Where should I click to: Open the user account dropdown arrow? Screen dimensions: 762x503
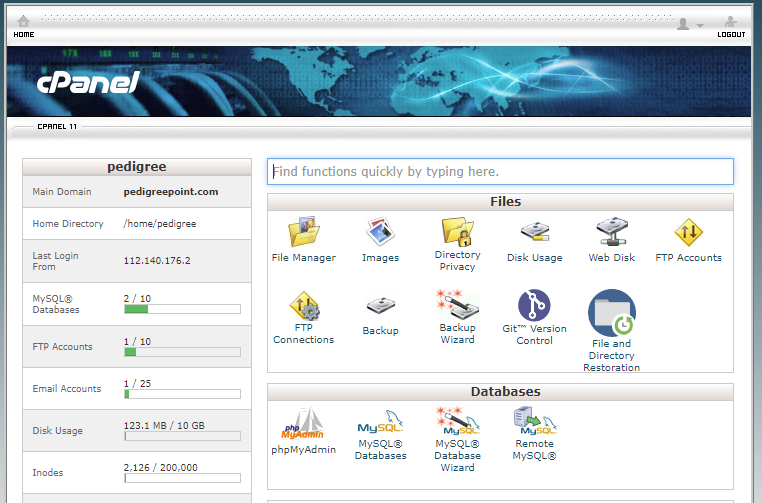[700, 25]
